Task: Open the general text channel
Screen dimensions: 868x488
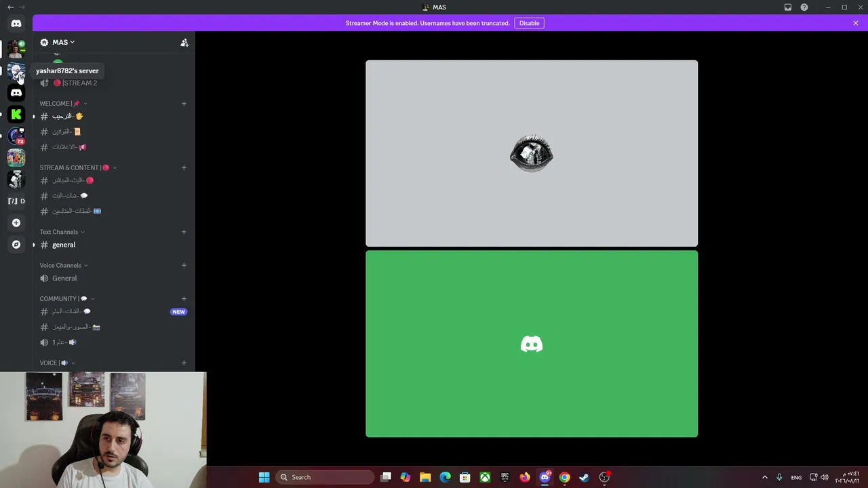Action: 114,245
